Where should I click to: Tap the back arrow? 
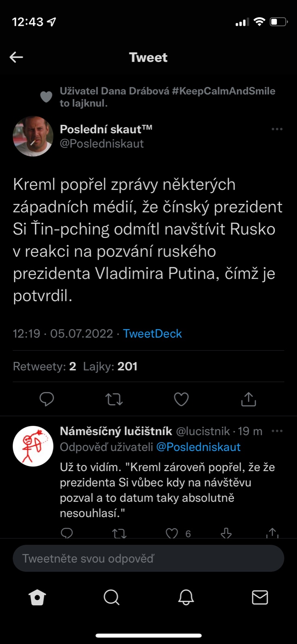pyautogui.click(x=16, y=57)
